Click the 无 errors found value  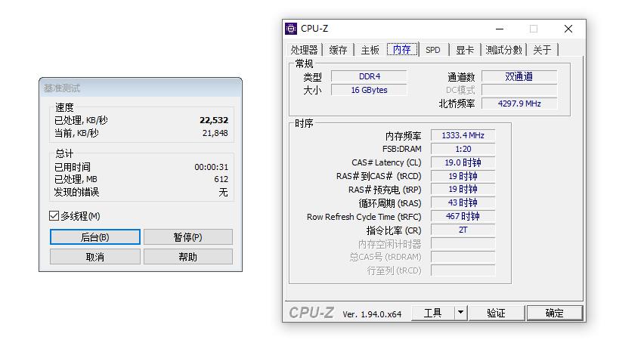point(223,192)
